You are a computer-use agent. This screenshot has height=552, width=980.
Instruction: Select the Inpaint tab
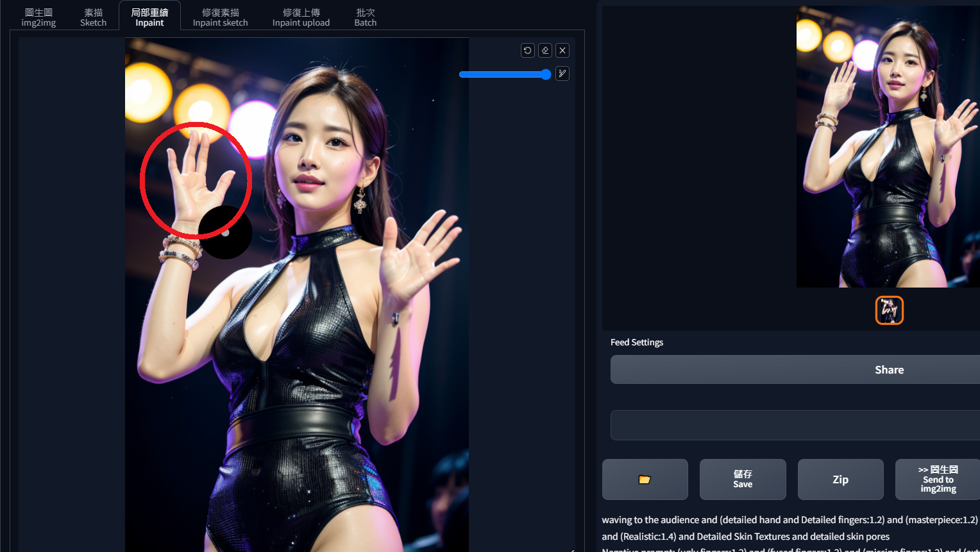pyautogui.click(x=149, y=17)
